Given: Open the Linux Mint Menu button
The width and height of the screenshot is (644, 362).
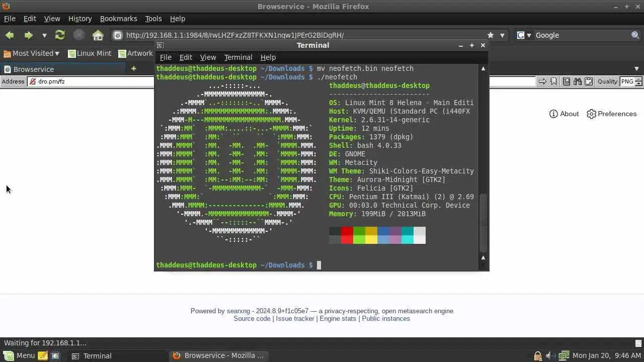Looking at the screenshot, I should pyautogui.click(x=19, y=355).
